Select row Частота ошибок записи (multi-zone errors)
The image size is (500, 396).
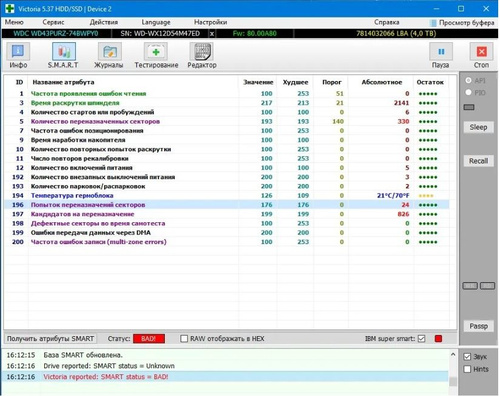(x=227, y=242)
